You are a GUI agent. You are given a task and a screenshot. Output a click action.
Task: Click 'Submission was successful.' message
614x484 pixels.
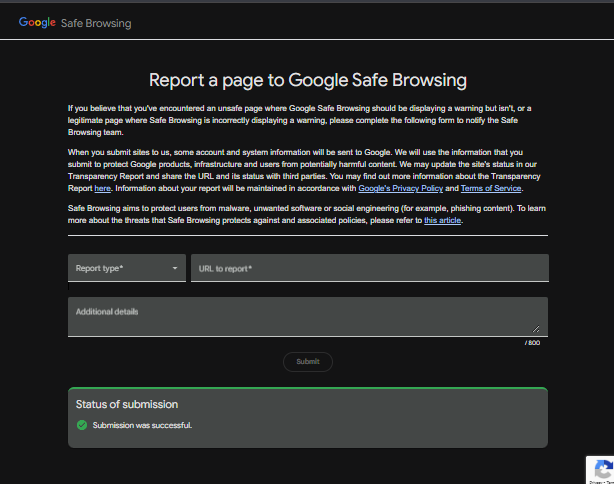(142, 425)
